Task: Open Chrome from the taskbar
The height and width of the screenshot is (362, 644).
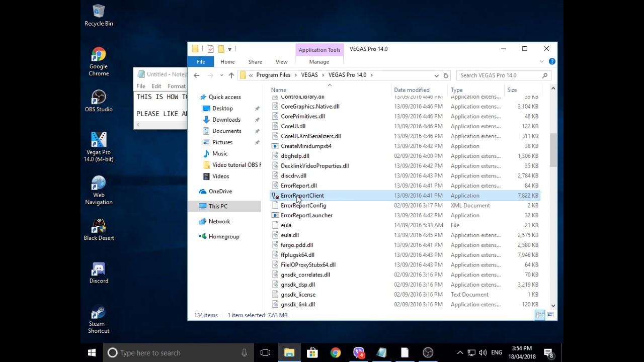Action: 336,353
